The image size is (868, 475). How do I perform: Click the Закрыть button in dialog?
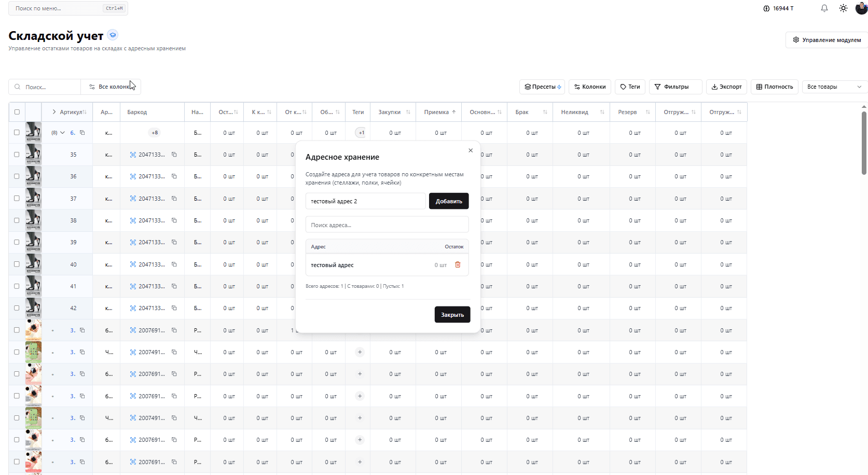pos(452,315)
